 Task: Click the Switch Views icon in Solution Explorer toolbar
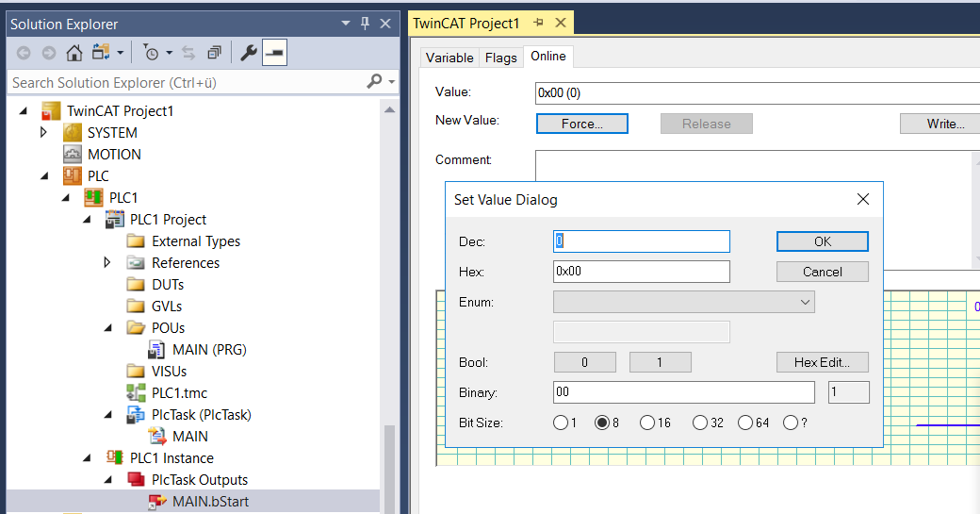click(x=101, y=53)
